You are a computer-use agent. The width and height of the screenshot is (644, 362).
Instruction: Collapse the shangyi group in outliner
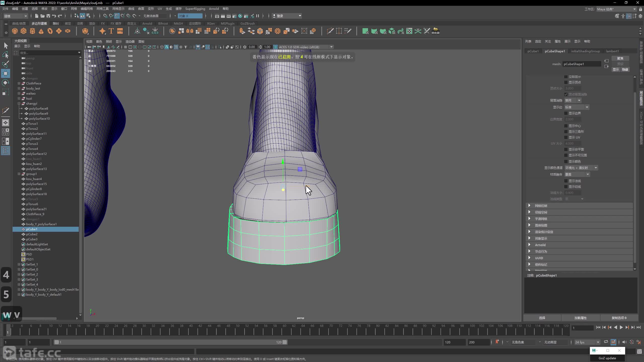pyautogui.click(x=19, y=103)
